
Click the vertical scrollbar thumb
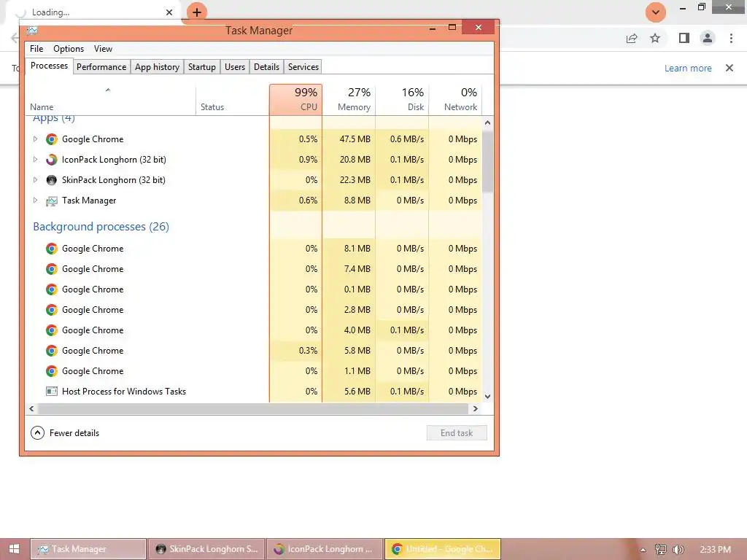tap(487, 161)
